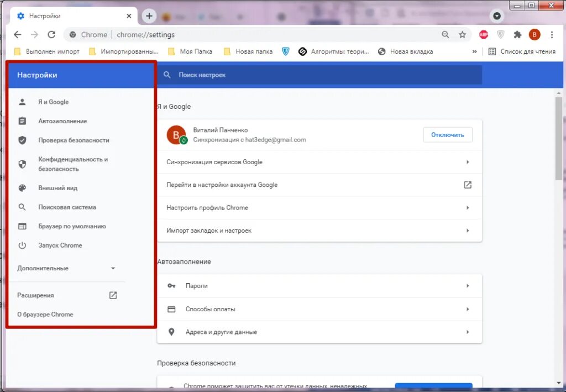Click the Поиск настроек search field
Screen dimensions: 566x392
[x=319, y=75]
